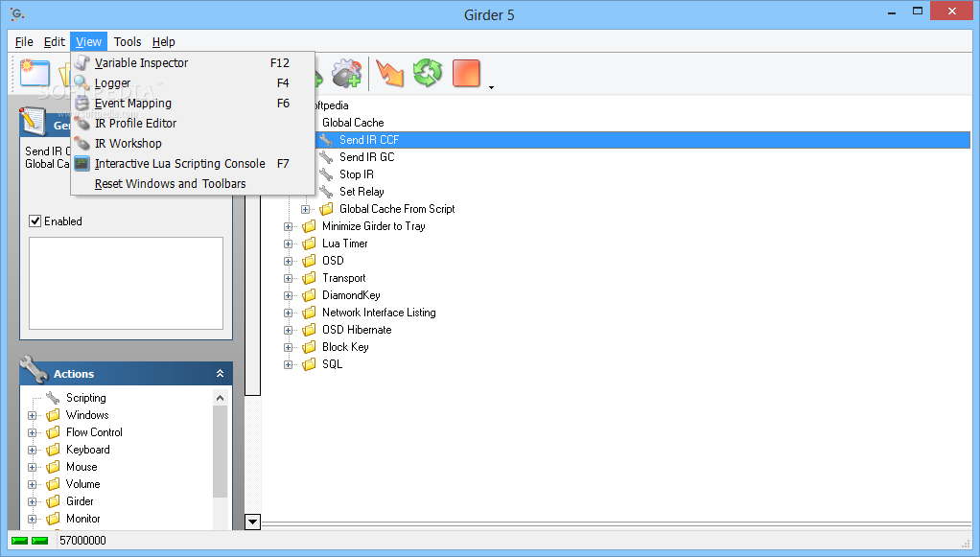Click the SQL folder icon

tap(310, 364)
